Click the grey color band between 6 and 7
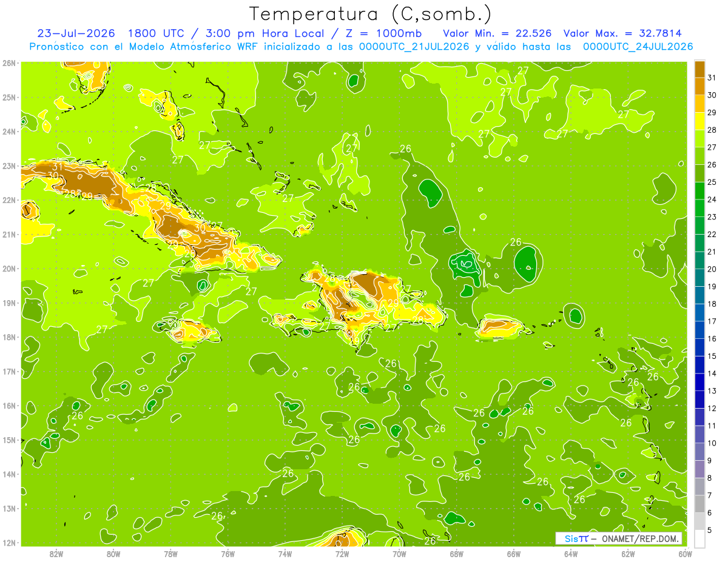 (x=699, y=504)
